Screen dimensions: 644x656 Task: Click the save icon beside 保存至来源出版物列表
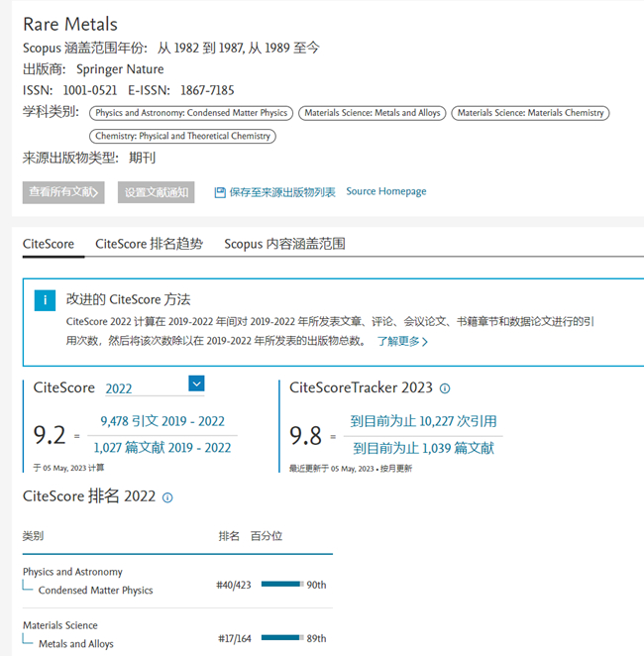[x=220, y=192]
